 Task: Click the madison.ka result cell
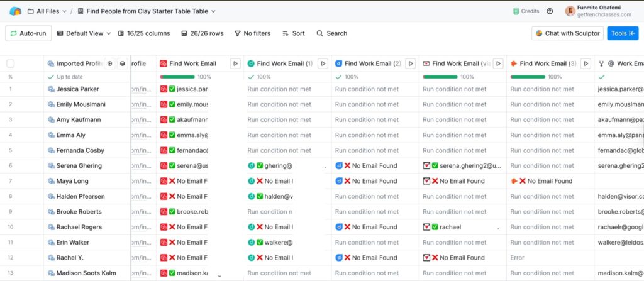coord(200,273)
